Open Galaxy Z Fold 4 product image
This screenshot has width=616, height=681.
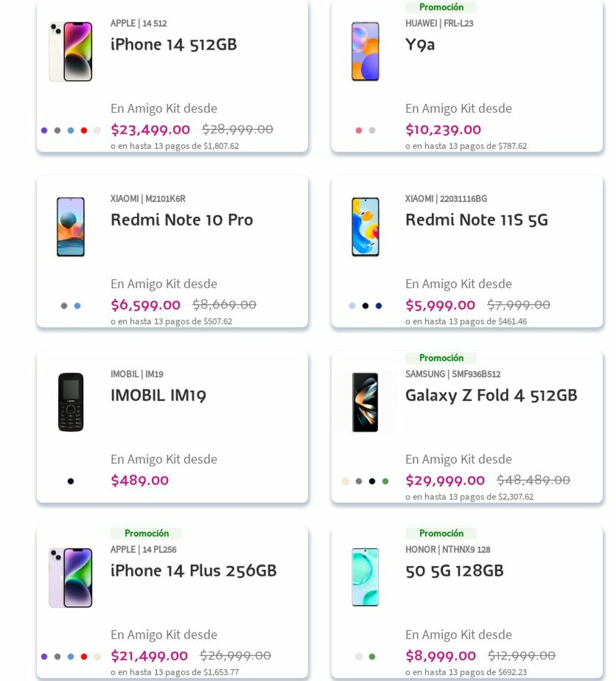[365, 402]
